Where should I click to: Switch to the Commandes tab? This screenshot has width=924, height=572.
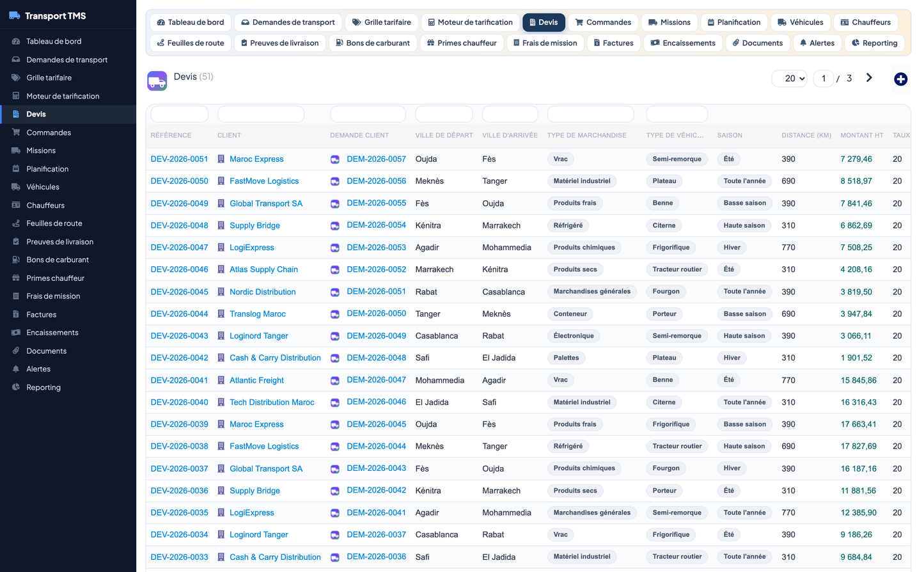click(602, 22)
